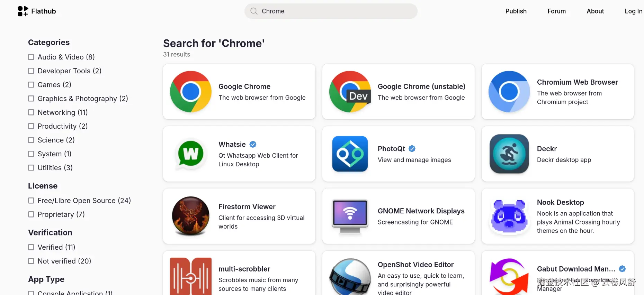
Task: Check the Science category filter
Action: [x=31, y=140]
